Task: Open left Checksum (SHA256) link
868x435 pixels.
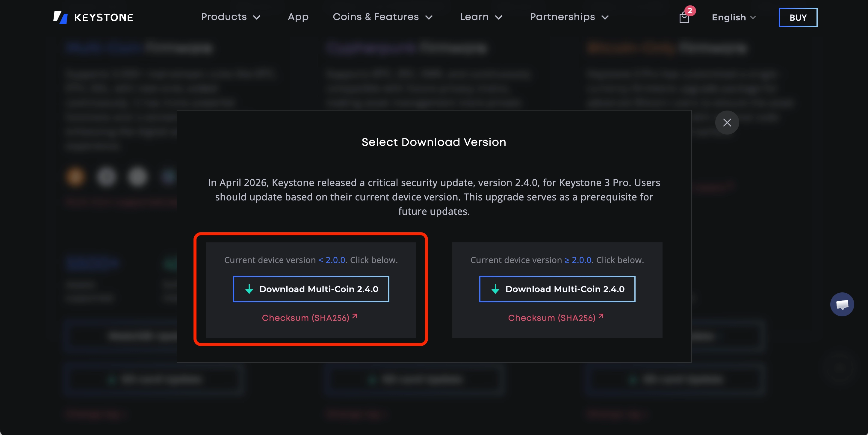Action: click(x=305, y=318)
